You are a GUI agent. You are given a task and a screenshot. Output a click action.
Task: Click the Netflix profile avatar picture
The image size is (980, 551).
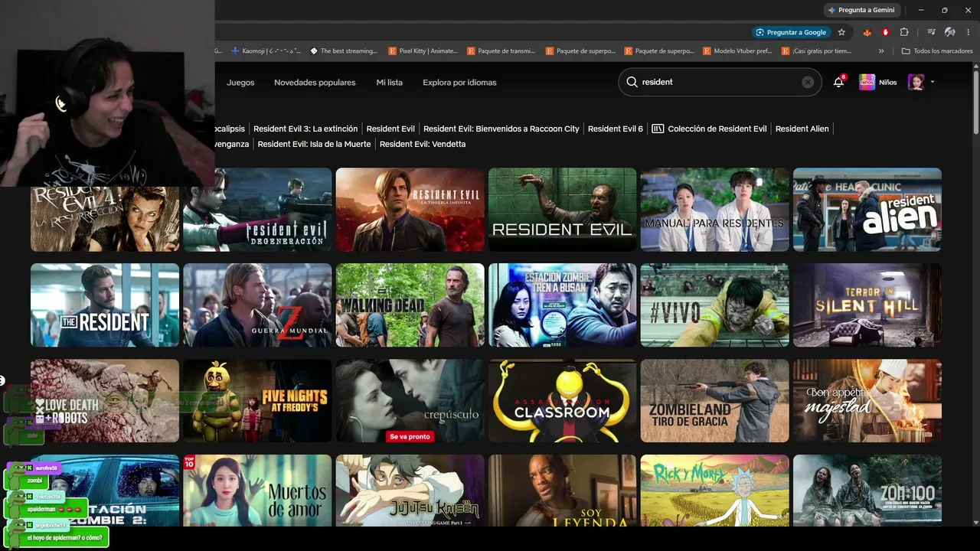point(916,82)
